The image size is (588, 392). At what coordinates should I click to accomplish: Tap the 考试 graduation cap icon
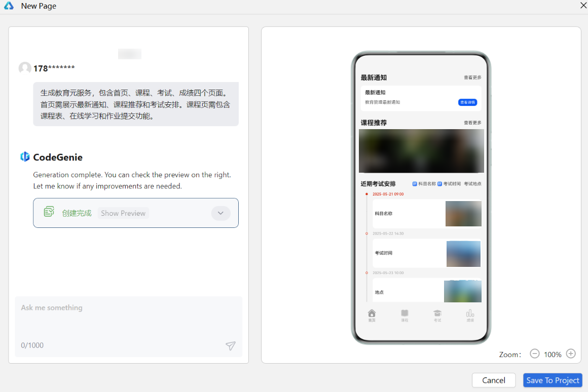pos(437,313)
